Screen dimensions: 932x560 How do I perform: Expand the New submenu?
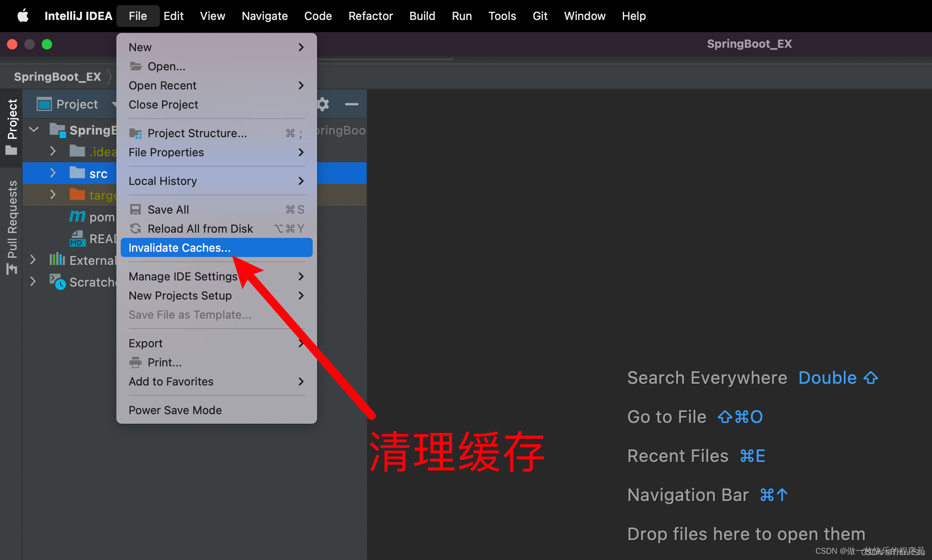click(x=216, y=47)
